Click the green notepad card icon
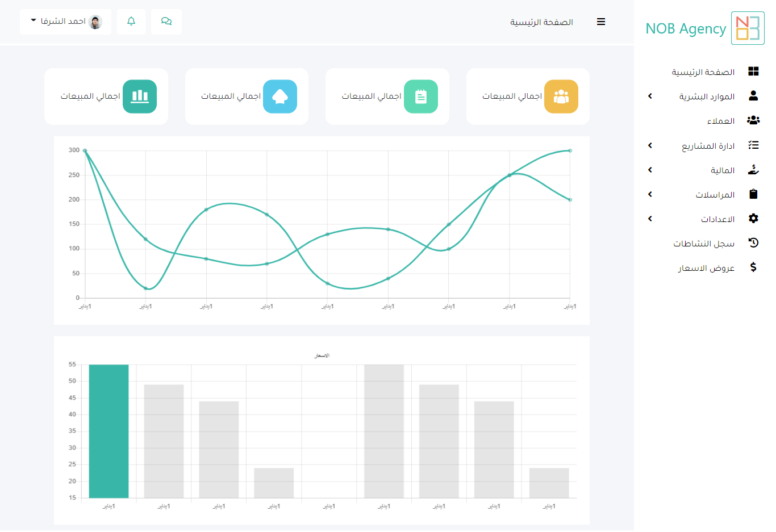 (x=420, y=97)
